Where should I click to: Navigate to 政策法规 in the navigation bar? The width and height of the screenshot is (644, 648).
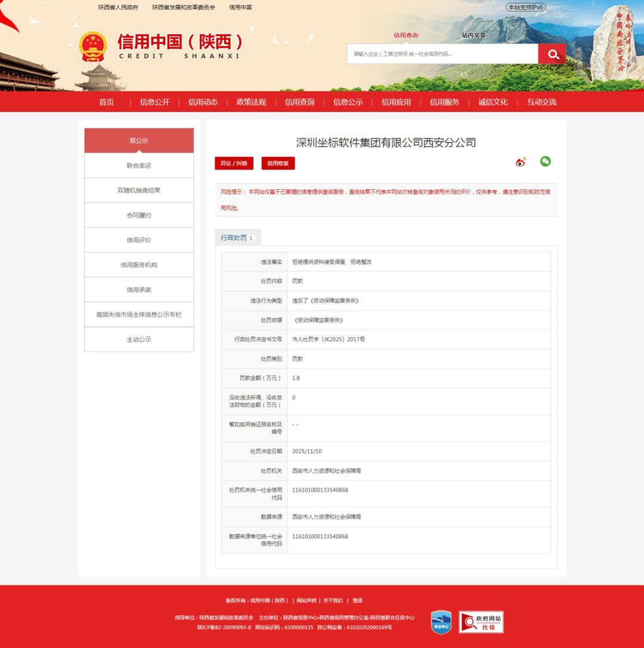[251, 101]
